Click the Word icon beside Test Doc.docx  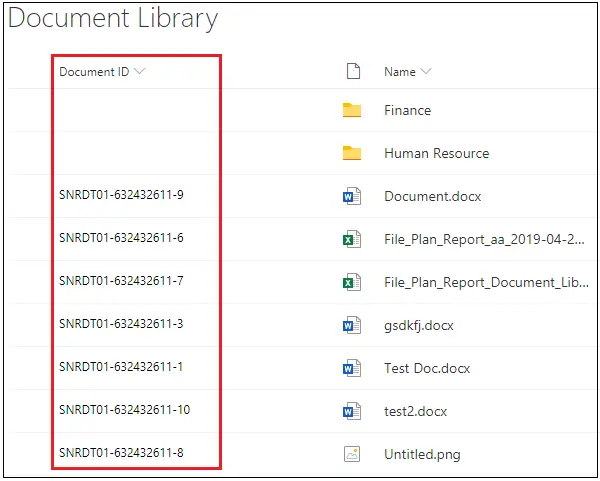pyautogui.click(x=351, y=368)
